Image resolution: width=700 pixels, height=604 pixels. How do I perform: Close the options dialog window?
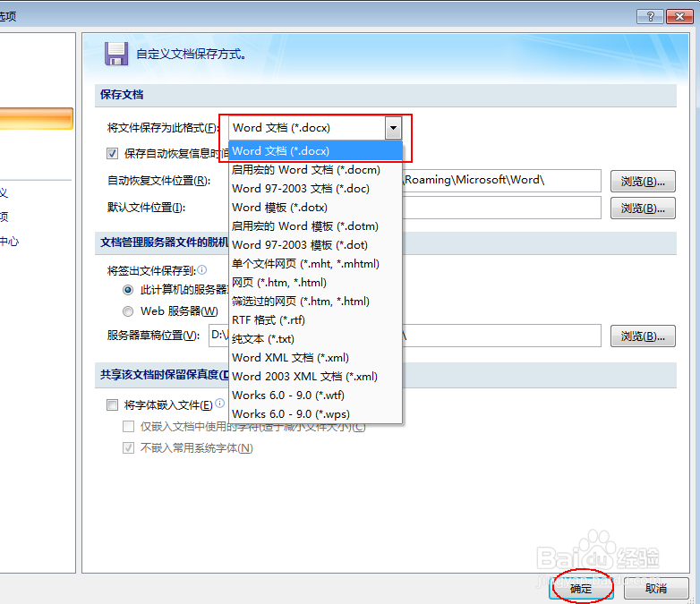pos(679,17)
